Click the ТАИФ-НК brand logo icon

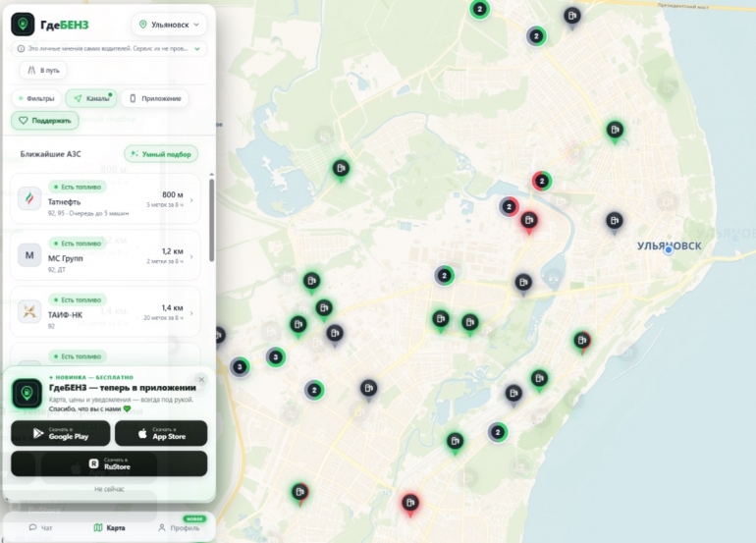pyautogui.click(x=29, y=311)
